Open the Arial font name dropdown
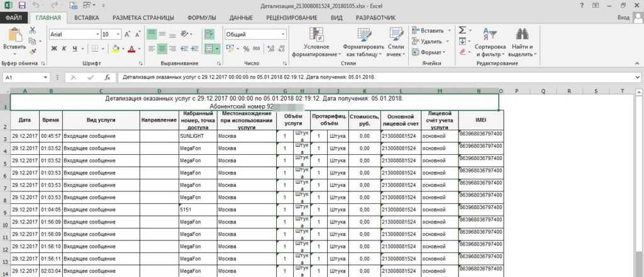Screen dimensions: 644x277 (x=96, y=34)
